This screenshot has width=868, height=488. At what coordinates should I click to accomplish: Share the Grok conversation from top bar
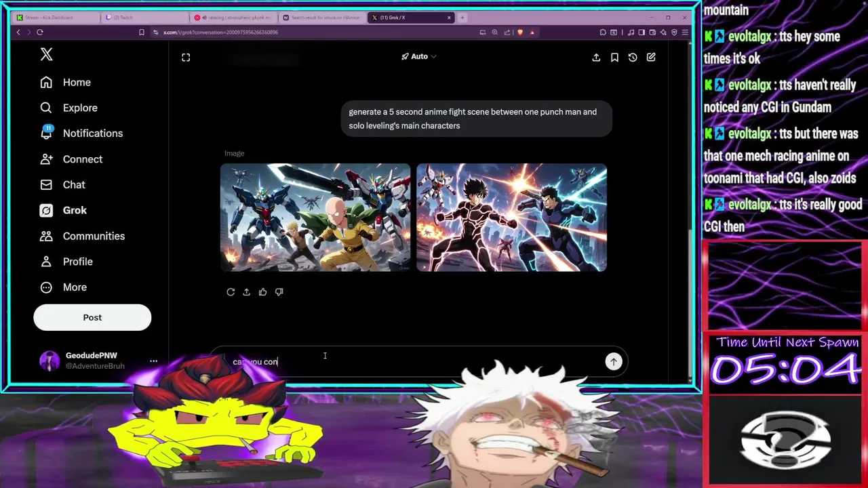click(x=596, y=58)
